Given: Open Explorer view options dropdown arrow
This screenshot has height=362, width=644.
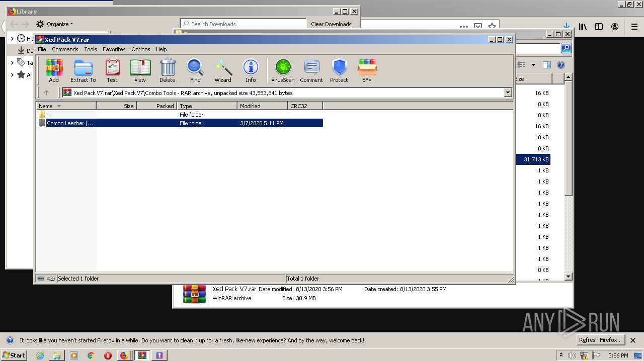Looking at the screenshot, I should click(x=533, y=65).
